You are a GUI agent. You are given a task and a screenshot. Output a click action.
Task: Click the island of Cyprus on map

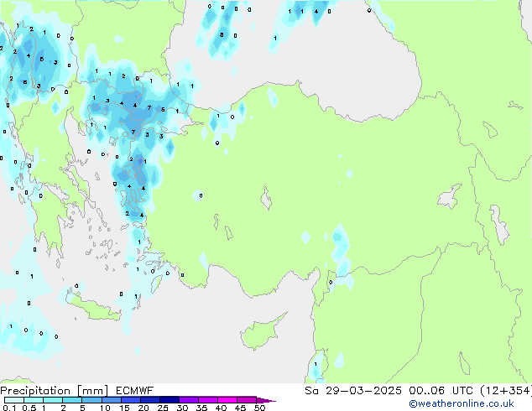coord(261,333)
